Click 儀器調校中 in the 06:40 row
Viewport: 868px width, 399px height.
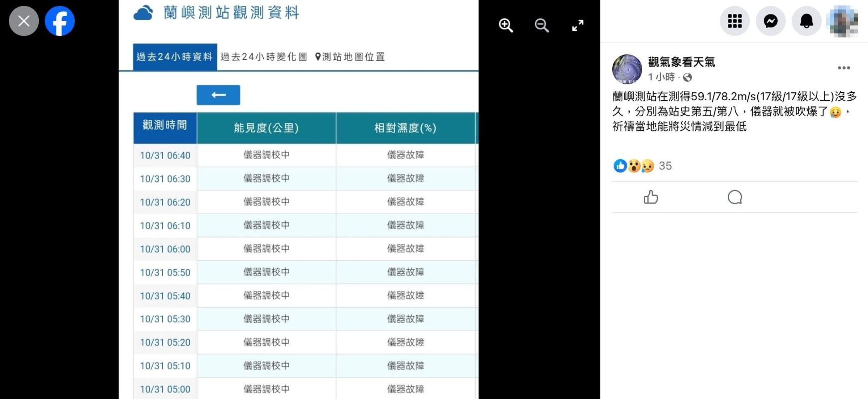point(266,155)
